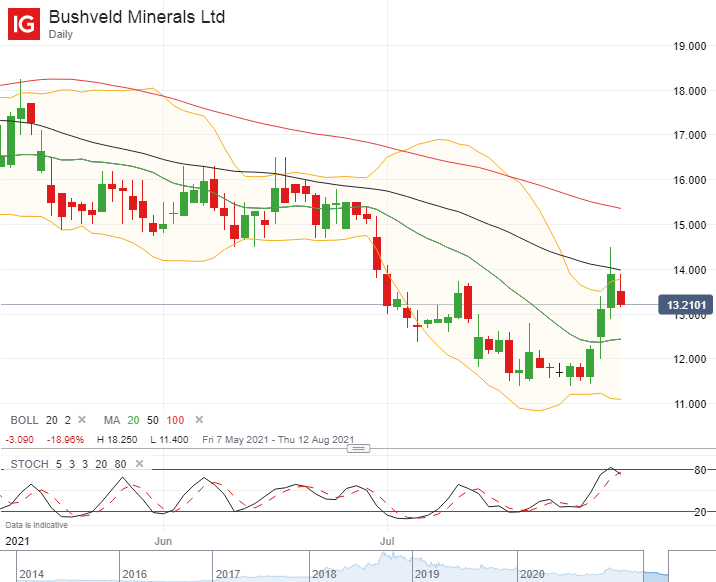Image resolution: width=716 pixels, height=582 pixels.
Task: Click the 14.000 price axis label
Action: (690, 270)
